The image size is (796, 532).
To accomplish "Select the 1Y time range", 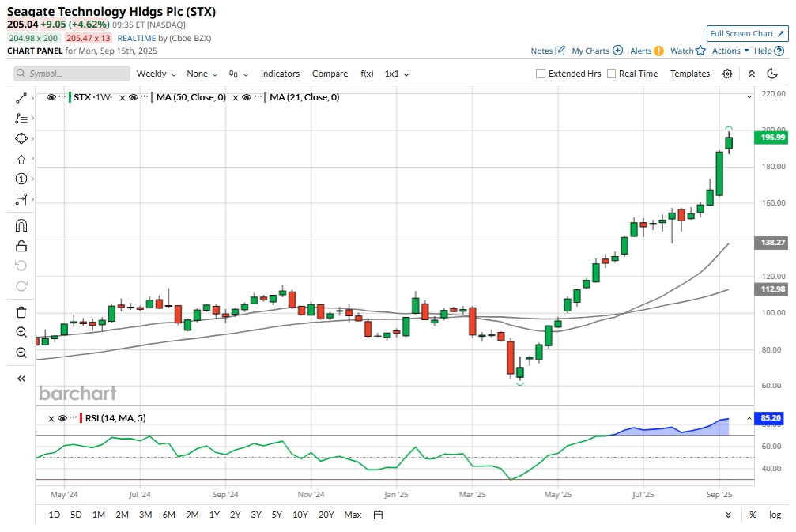I will tap(214, 515).
